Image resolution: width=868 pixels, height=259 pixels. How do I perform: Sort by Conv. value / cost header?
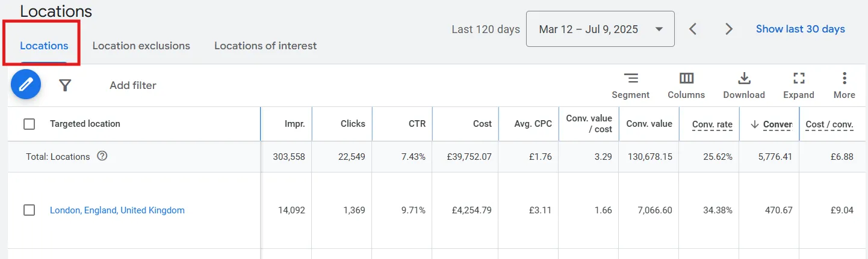point(589,124)
